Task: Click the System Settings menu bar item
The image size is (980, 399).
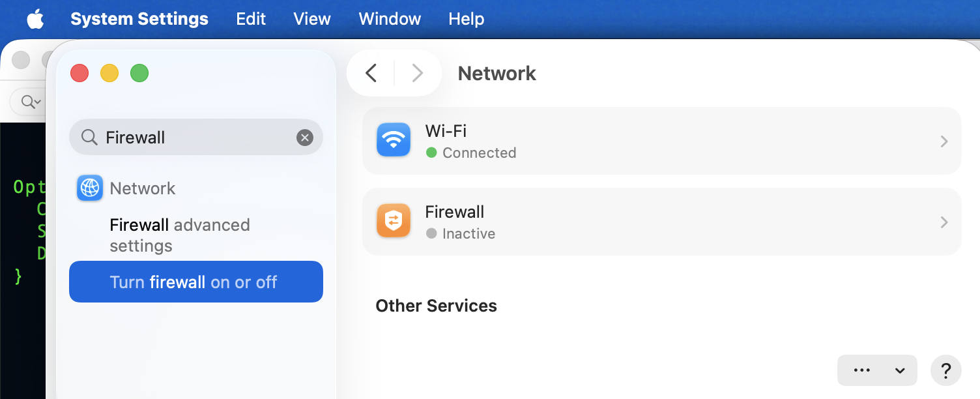Action: tap(139, 19)
